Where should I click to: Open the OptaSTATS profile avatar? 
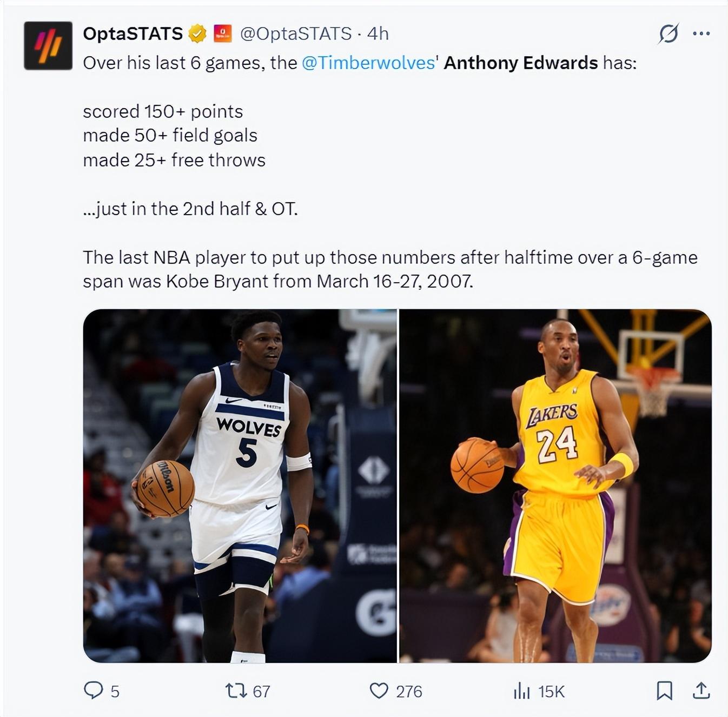point(48,45)
